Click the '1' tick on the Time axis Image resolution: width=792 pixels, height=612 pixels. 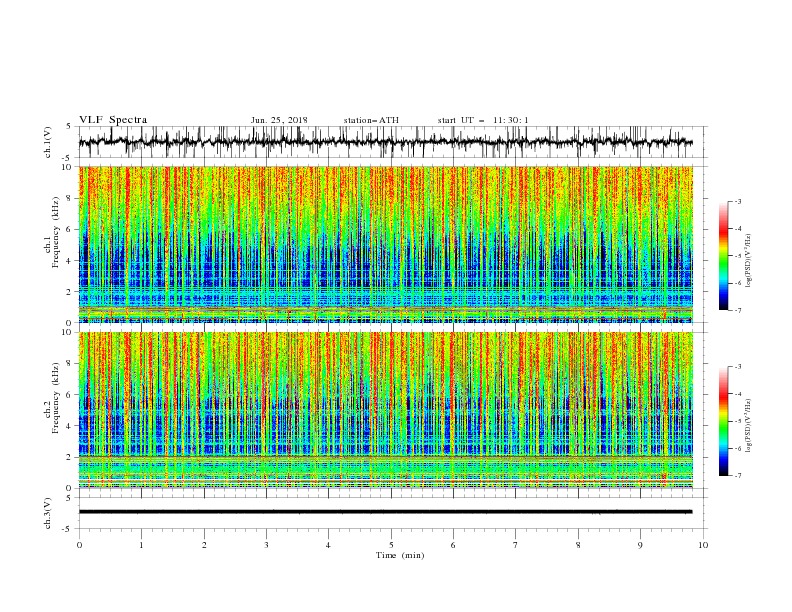point(141,545)
